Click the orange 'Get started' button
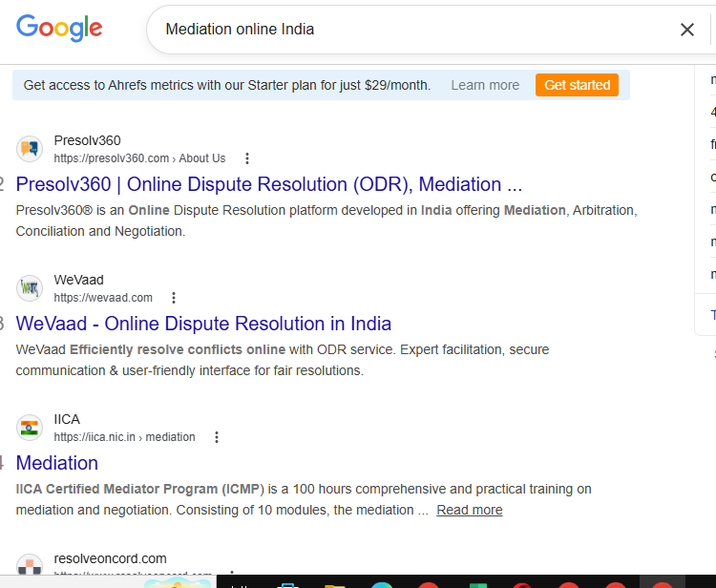 577,85
